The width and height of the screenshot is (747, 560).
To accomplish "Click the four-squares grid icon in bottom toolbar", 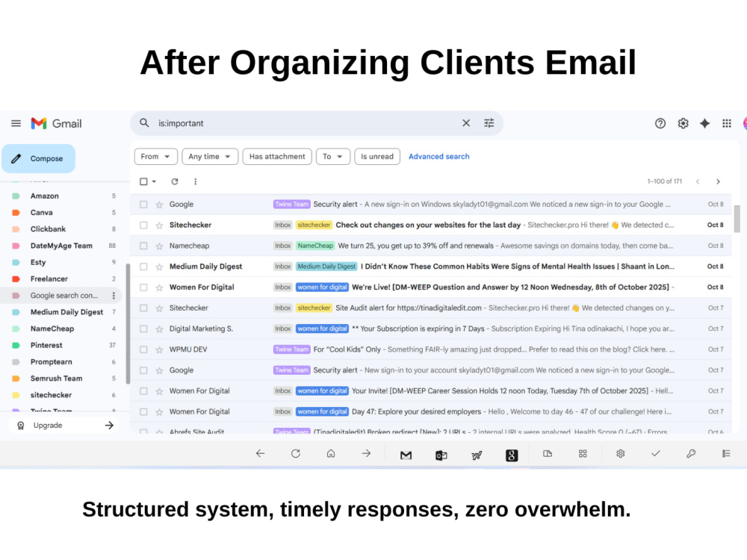I will click(x=583, y=454).
